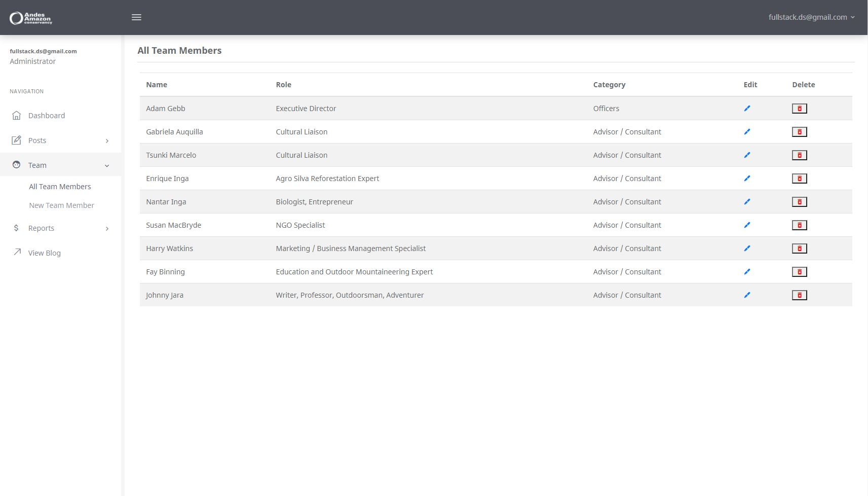Open New Team Member submenu link

[x=61, y=205]
